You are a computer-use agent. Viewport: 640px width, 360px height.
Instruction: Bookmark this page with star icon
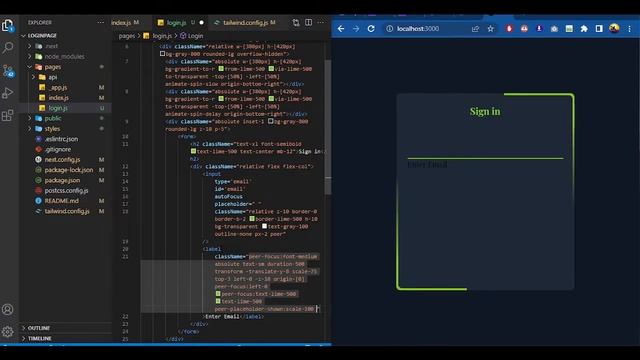[x=491, y=29]
